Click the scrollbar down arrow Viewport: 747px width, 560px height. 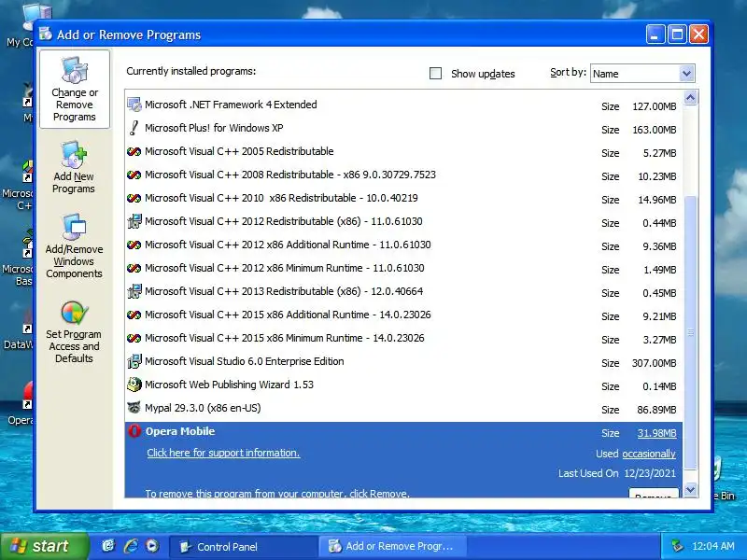point(690,489)
